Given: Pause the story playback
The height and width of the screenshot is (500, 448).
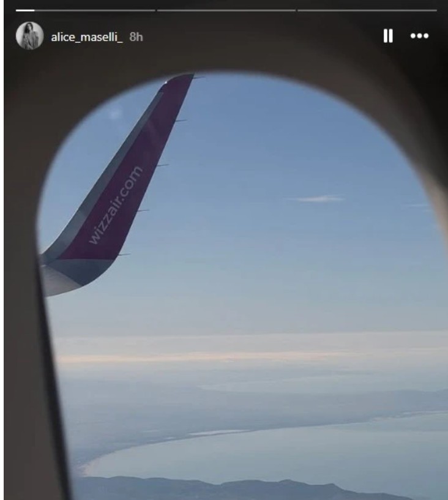Looking at the screenshot, I should 388,35.
